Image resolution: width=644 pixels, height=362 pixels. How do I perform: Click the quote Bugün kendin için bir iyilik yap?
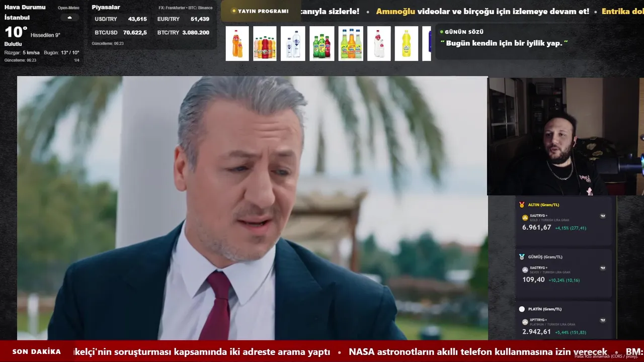pyautogui.click(x=504, y=43)
